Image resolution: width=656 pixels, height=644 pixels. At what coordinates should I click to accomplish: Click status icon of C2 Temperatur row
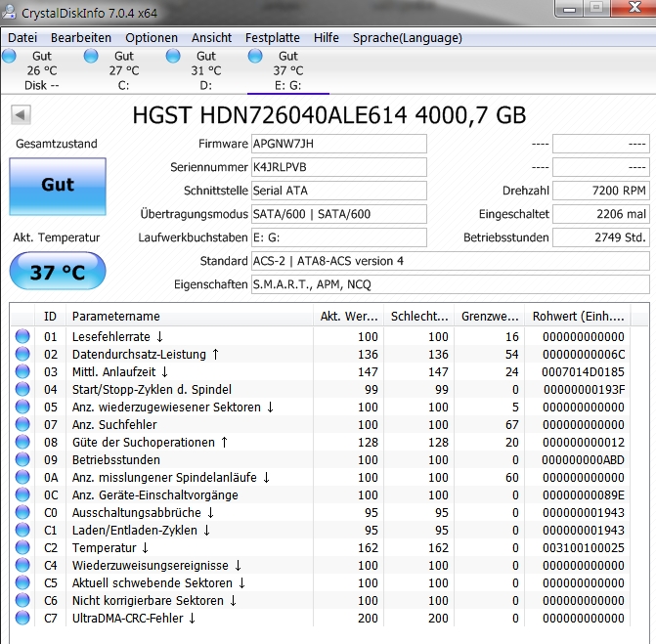(x=22, y=547)
